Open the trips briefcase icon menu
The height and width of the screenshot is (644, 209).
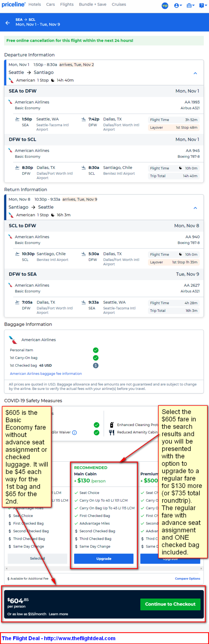[190, 5]
